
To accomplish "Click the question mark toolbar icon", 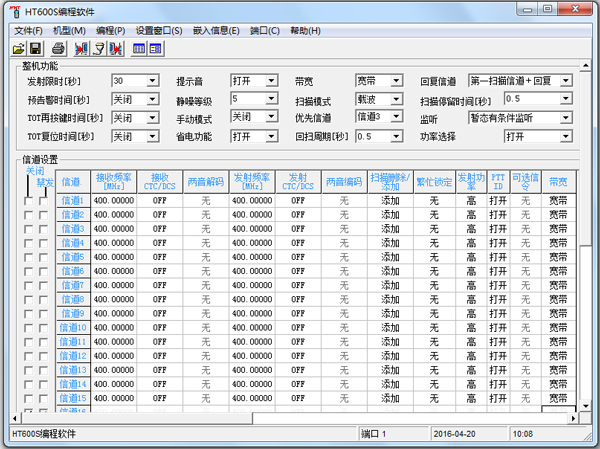I will (x=99, y=48).
